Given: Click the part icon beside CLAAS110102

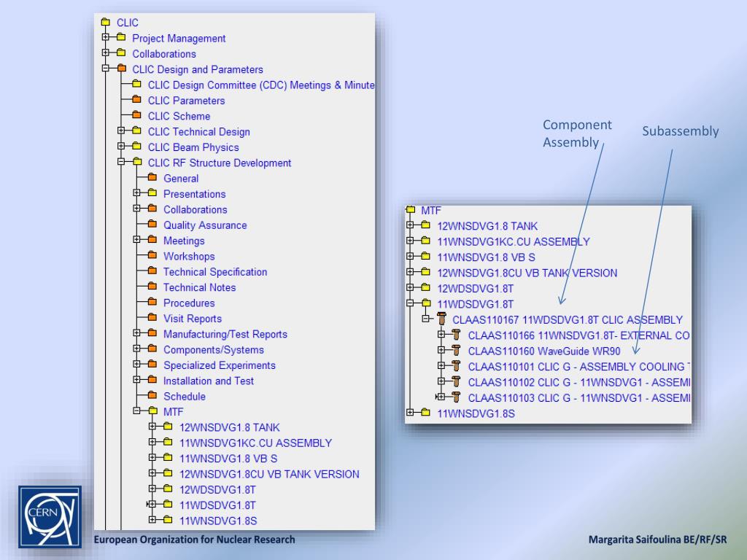Looking at the screenshot, I should click(x=456, y=381).
